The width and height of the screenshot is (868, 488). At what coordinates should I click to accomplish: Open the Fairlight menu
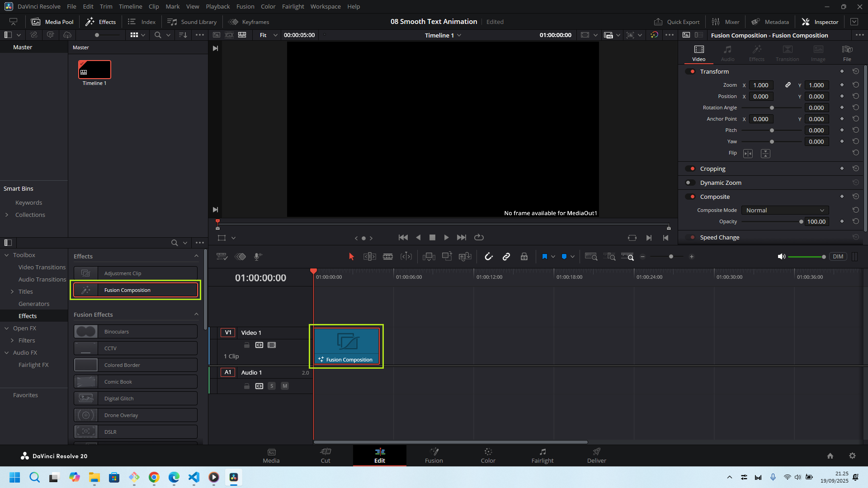pyautogui.click(x=293, y=6)
